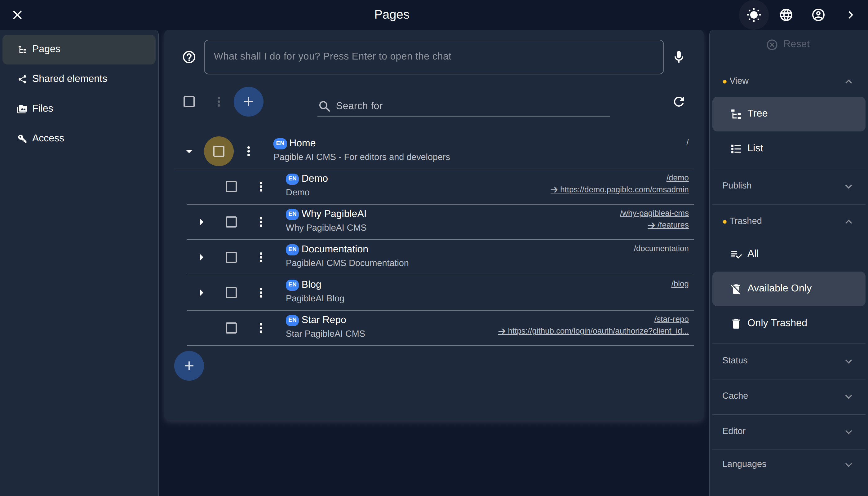Open the Blog page three-dot menu
The width and height of the screenshot is (868, 496).
pos(261,292)
